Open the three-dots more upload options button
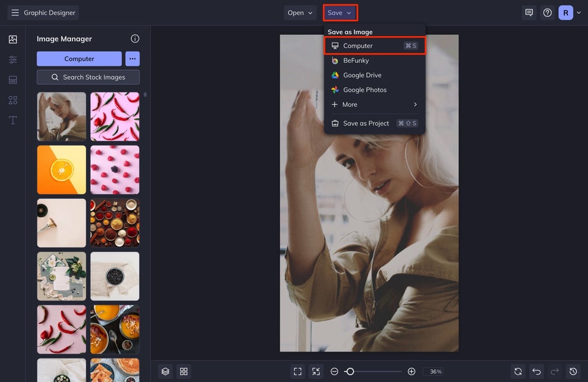 pyautogui.click(x=133, y=59)
